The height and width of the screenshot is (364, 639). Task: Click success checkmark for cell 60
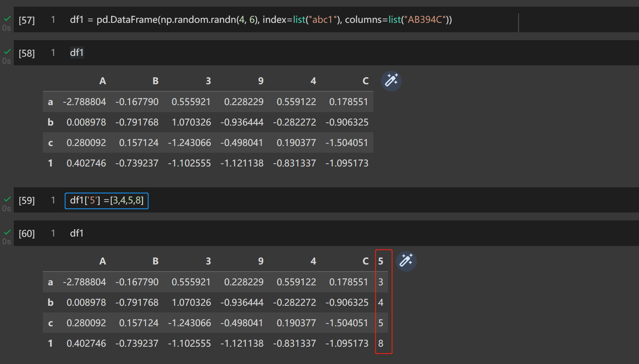click(x=7, y=232)
